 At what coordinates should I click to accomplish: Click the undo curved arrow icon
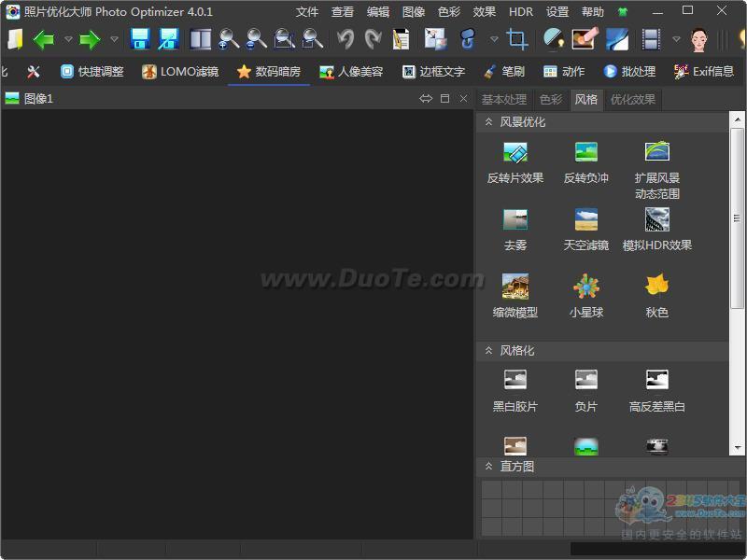345,39
